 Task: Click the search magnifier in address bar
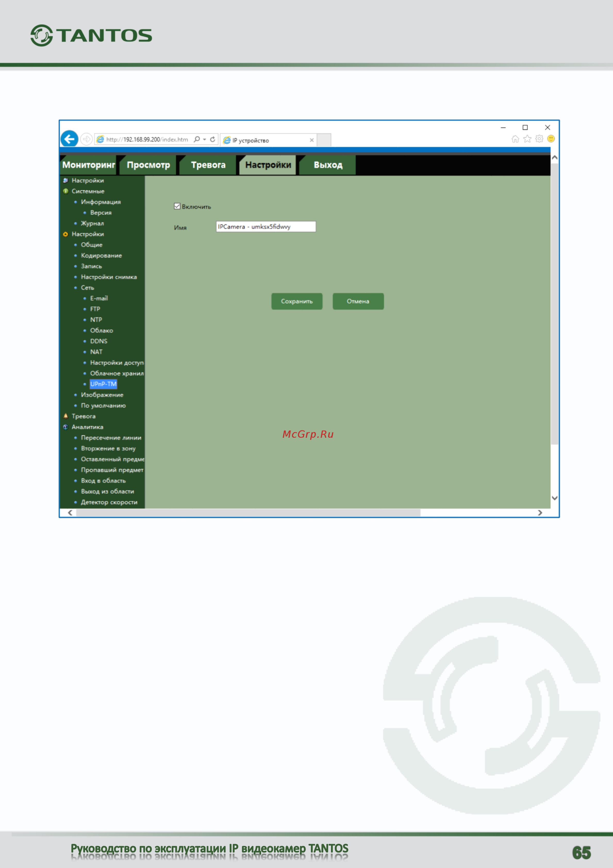[x=197, y=139]
